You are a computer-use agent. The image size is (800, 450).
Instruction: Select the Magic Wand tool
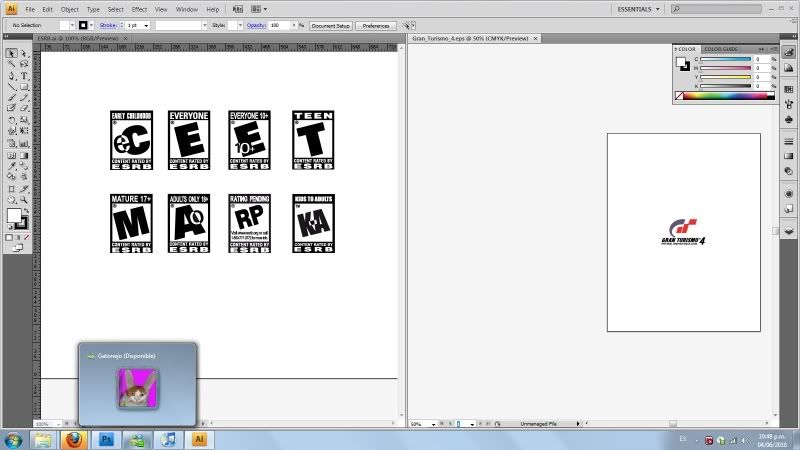coord(11,64)
